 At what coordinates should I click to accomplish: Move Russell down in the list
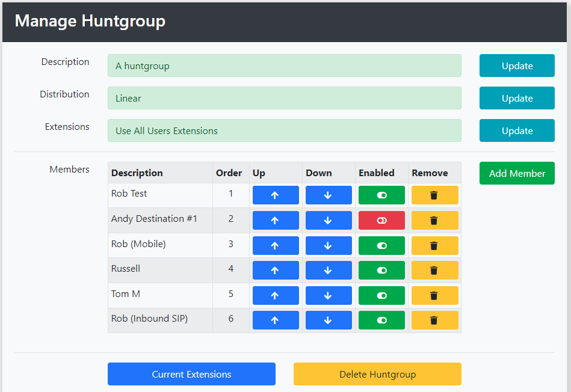click(329, 270)
